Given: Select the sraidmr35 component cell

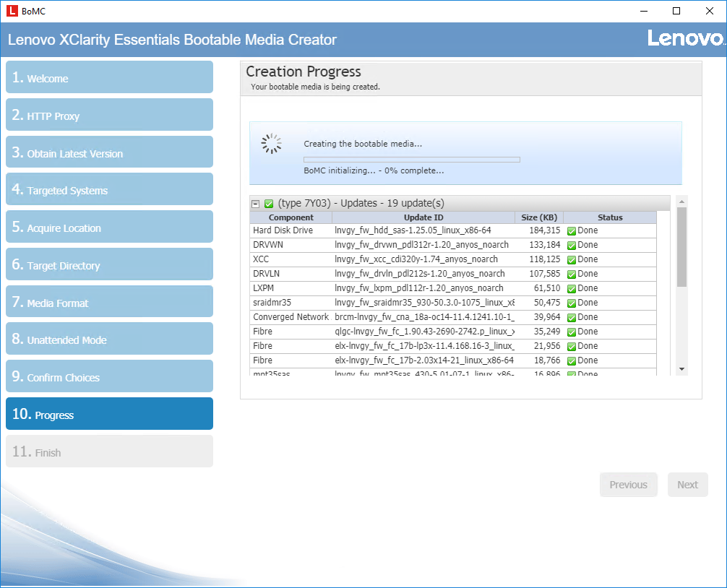Looking at the screenshot, I should [291, 303].
